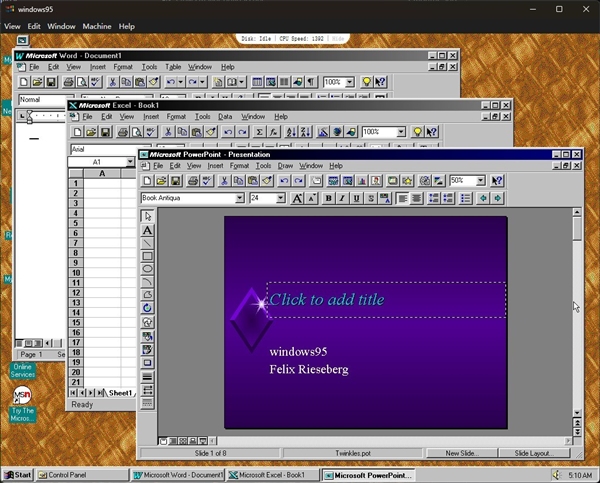Click the Print icon in Word toolbar
This screenshot has height=483, width=600.
pos(68,82)
